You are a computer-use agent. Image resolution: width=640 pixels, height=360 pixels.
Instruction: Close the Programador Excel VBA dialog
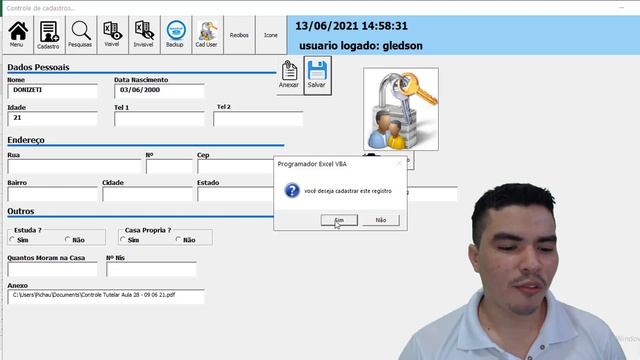click(399, 163)
